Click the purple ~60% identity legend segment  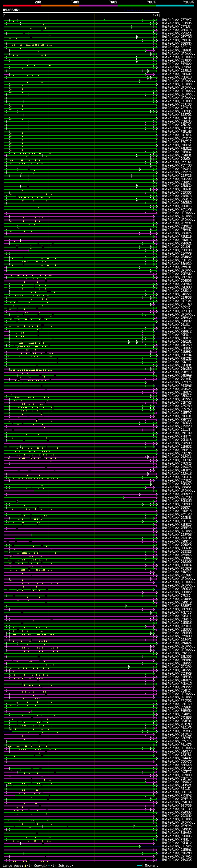pyautogui.click(x=98, y=6)
